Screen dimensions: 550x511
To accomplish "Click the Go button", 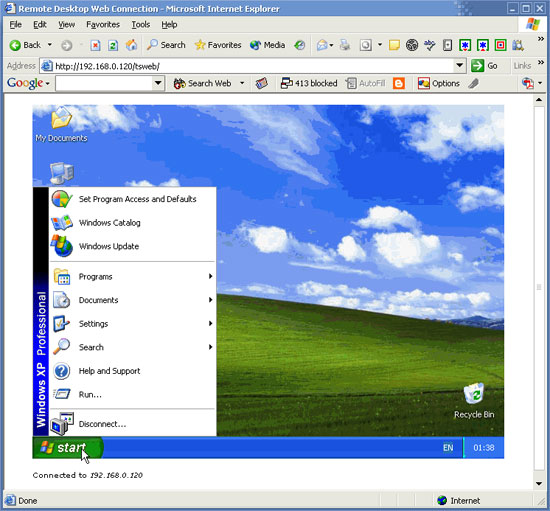I will pyautogui.click(x=484, y=66).
